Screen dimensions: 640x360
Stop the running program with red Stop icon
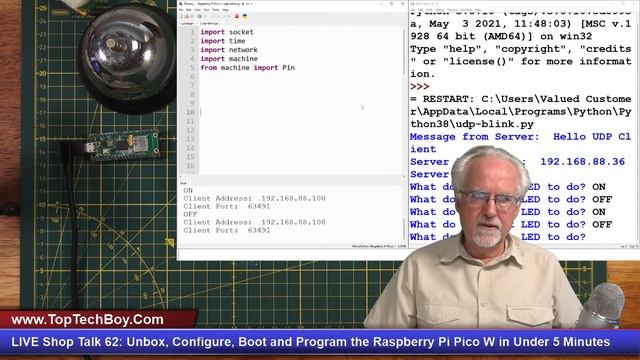pyautogui.click(x=237, y=16)
